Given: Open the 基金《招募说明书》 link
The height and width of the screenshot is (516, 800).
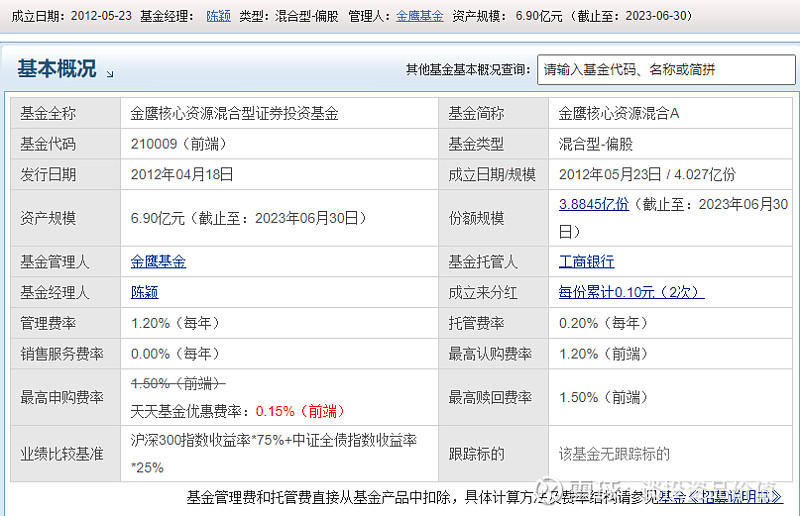Looking at the screenshot, I should click(x=720, y=497).
